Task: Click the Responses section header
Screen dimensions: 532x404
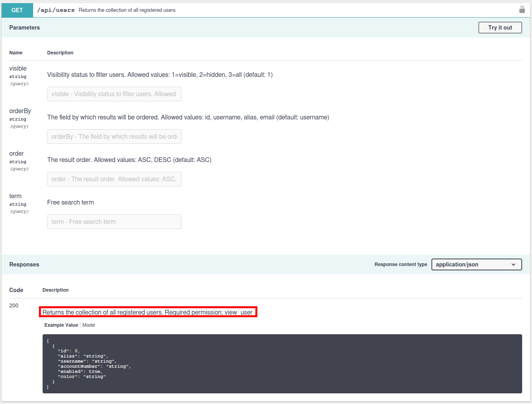Action: click(24, 264)
